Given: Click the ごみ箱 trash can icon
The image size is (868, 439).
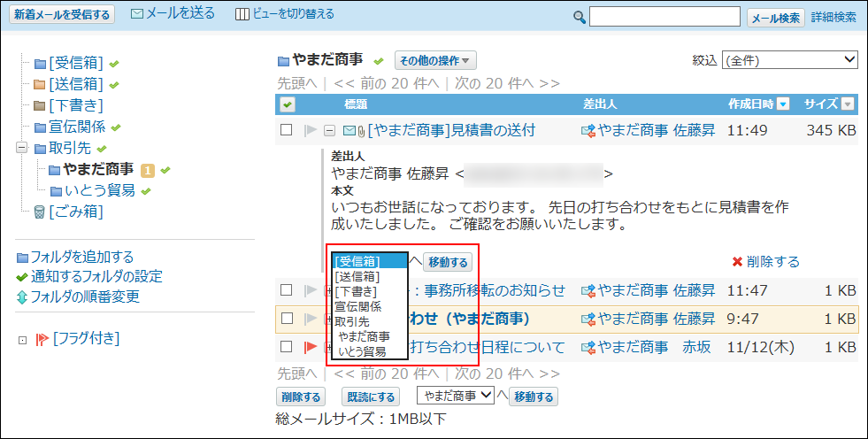Looking at the screenshot, I should (39, 212).
